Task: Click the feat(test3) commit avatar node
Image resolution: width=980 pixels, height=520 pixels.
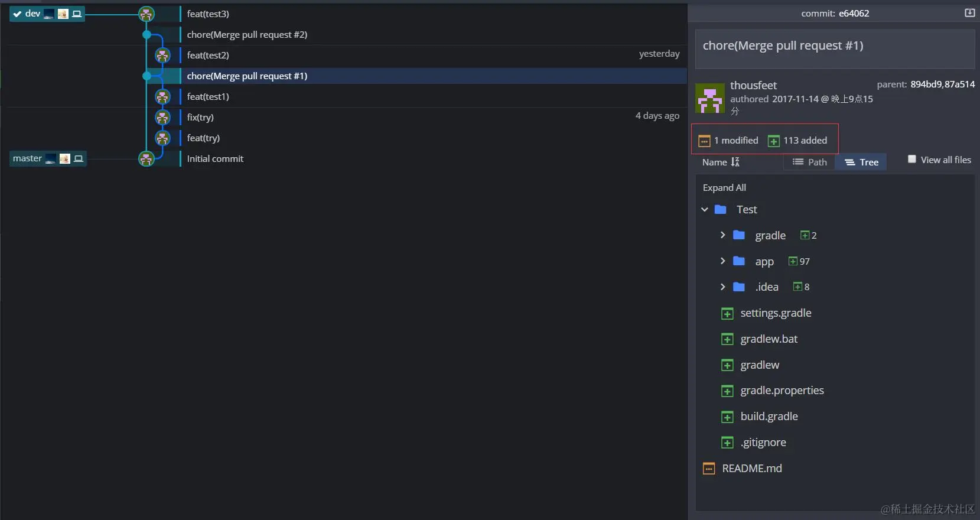Action: [146, 14]
